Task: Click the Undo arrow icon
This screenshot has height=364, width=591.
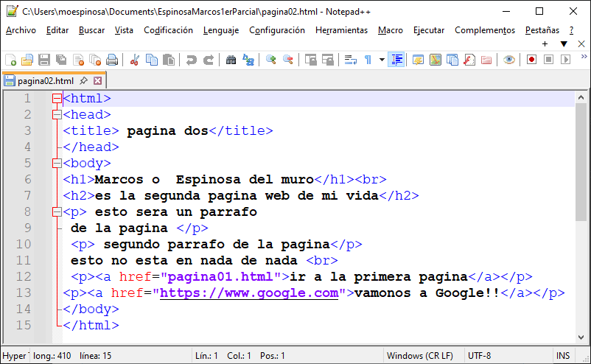Action: tap(191, 60)
